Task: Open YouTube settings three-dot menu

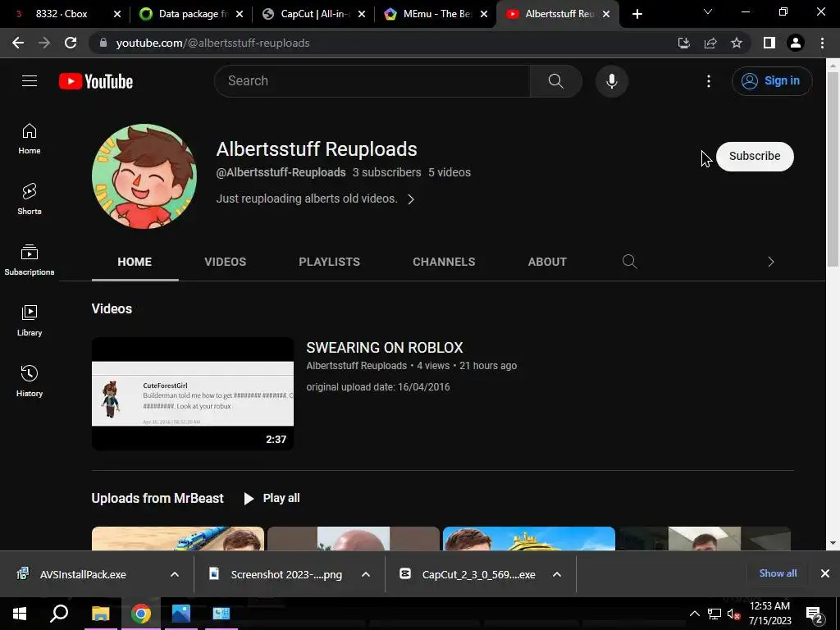Action: 708,81
